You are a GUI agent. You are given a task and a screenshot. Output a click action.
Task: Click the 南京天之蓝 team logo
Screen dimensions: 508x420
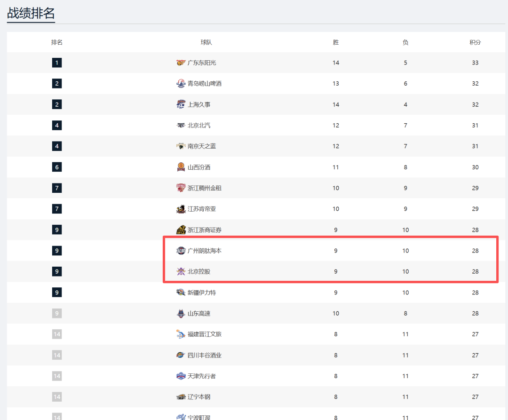[181, 146]
